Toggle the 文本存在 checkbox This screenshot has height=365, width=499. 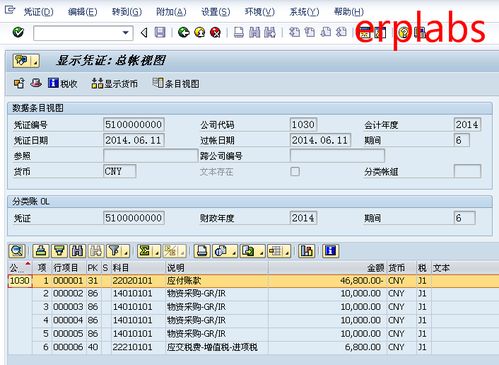[x=295, y=171]
